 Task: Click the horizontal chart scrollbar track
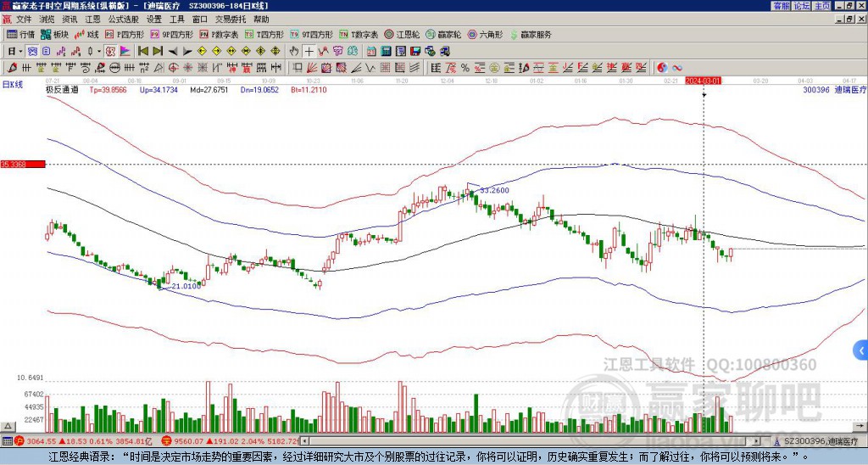pyautogui.click(x=531, y=441)
